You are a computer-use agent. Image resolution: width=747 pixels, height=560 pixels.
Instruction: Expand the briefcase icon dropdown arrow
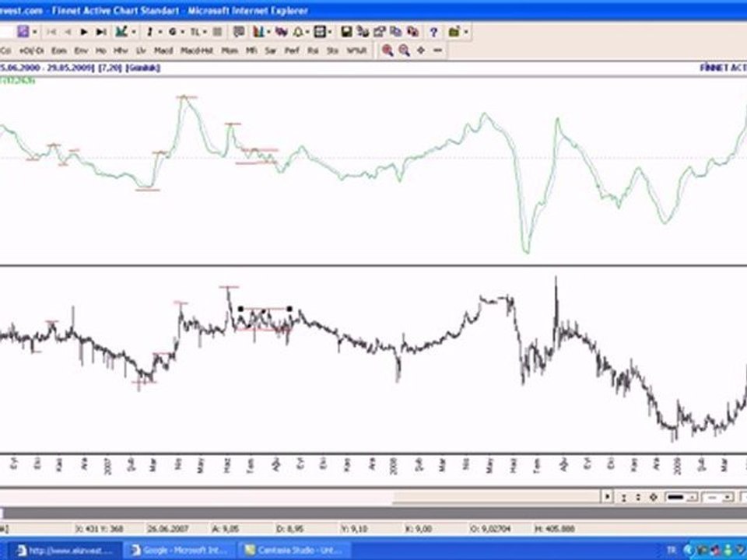point(466,32)
